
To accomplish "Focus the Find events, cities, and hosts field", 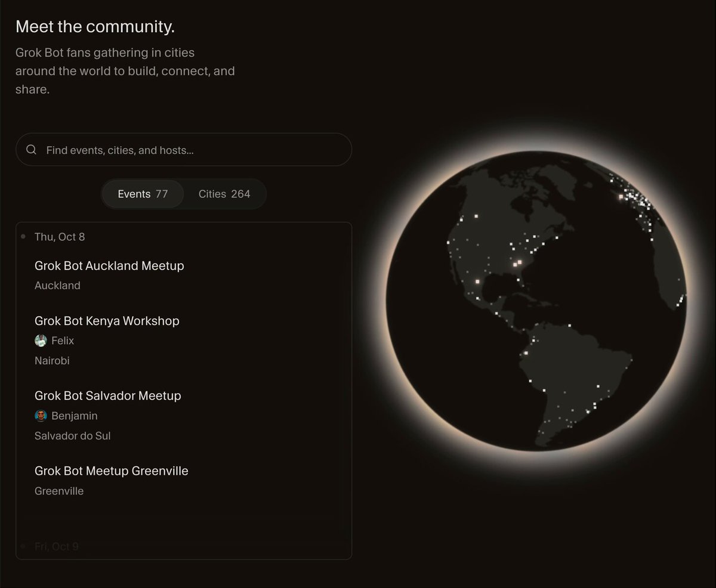I will pos(184,150).
